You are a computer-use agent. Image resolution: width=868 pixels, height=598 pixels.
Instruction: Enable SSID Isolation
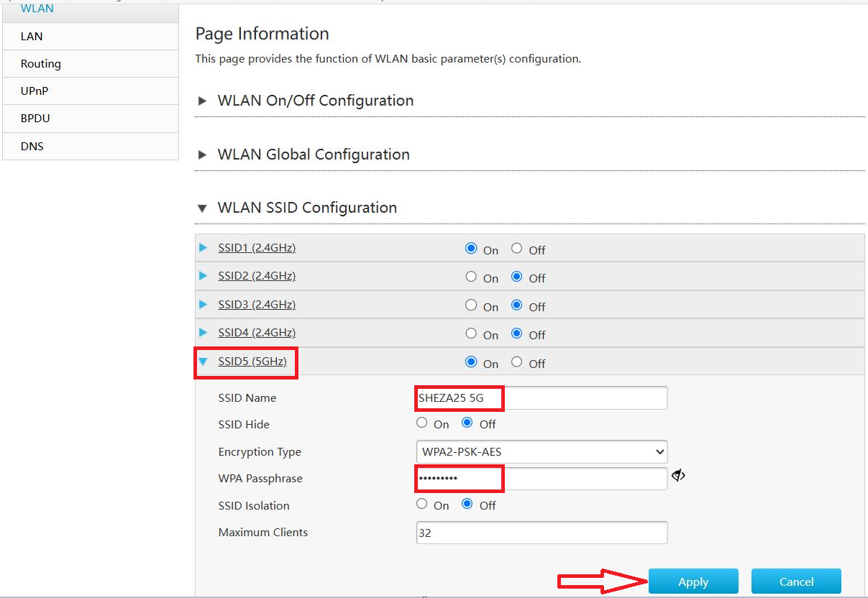[x=422, y=503]
